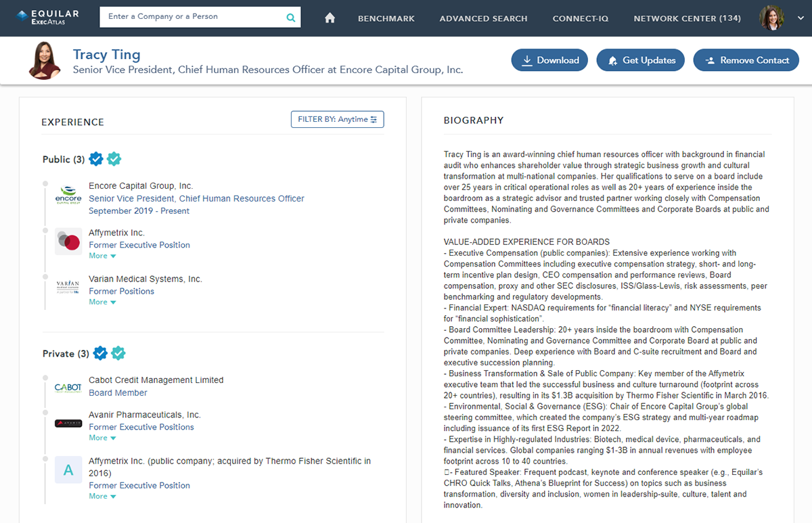Open the Benchmark menu item

click(386, 18)
